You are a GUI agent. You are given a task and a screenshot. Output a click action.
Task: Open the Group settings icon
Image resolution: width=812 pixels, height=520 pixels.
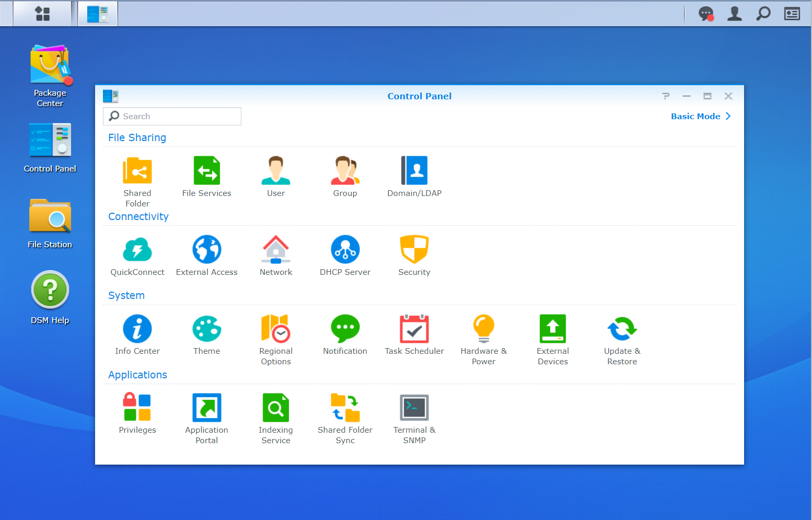click(x=345, y=170)
